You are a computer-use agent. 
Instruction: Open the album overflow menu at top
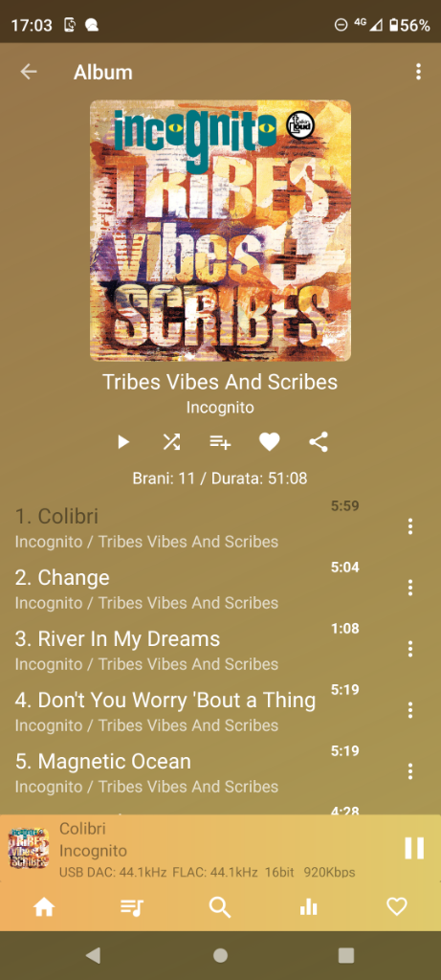(x=418, y=72)
